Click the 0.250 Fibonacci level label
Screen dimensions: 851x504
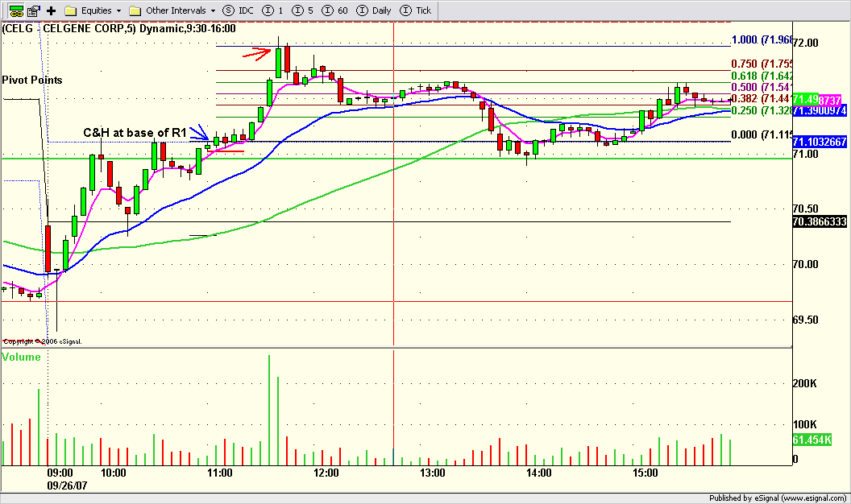coord(762,110)
